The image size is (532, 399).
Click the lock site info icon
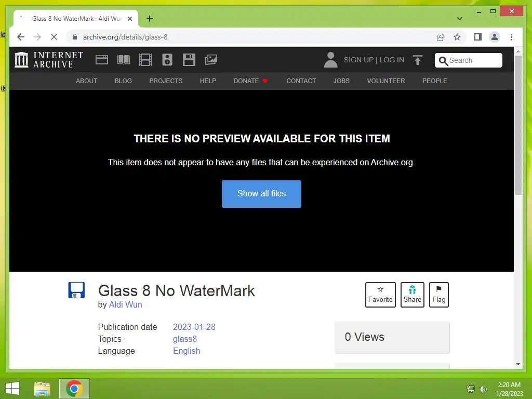coord(75,37)
